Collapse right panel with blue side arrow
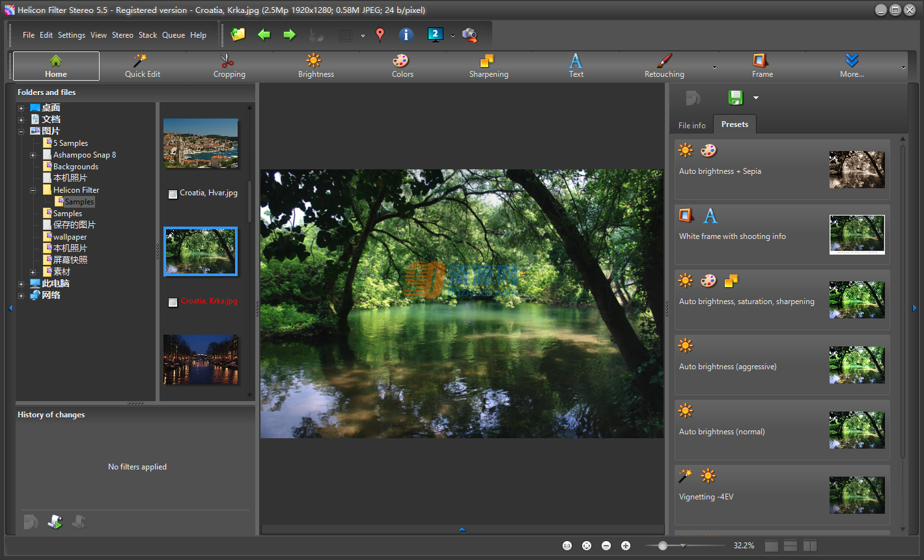924x560 pixels. point(914,308)
